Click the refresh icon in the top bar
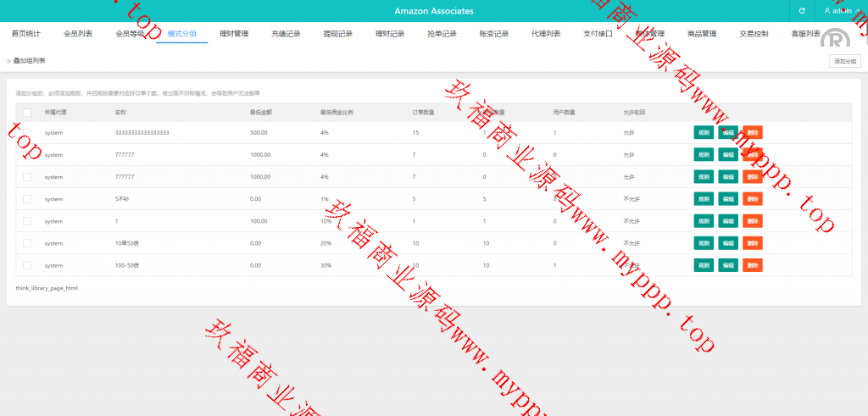Screen dimensions: 868x416 pos(801,11)
